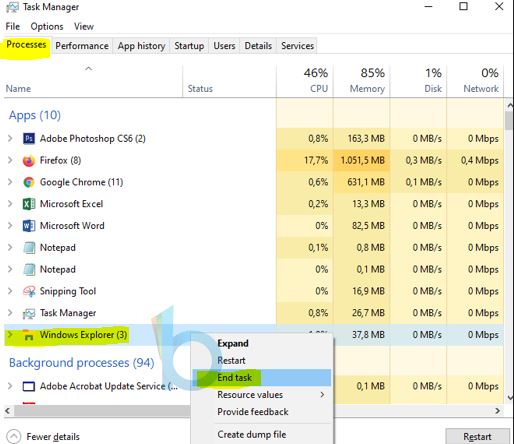Click the Microsoft Word icon

[x=29, y=226]
